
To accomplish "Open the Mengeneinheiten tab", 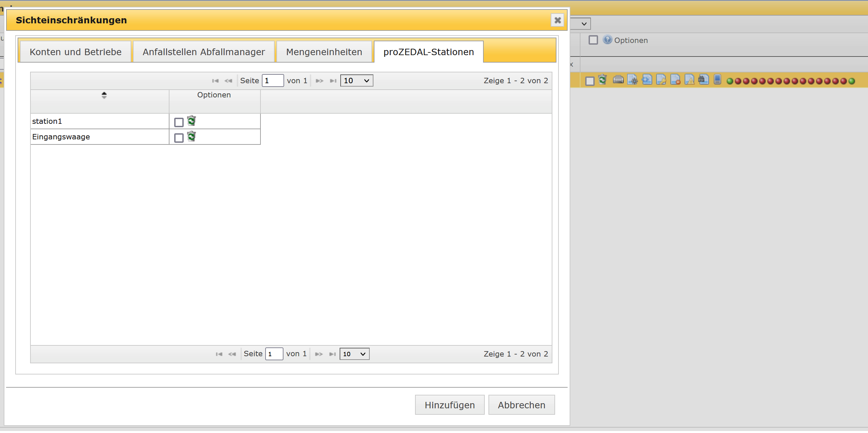I will coord(324,52).
